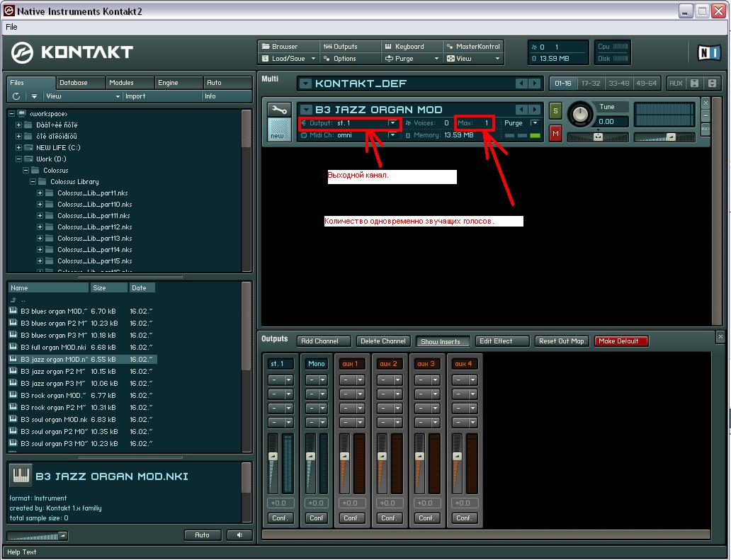Click Reset Out Map button

pyautogui.click(x=562, y=341)
